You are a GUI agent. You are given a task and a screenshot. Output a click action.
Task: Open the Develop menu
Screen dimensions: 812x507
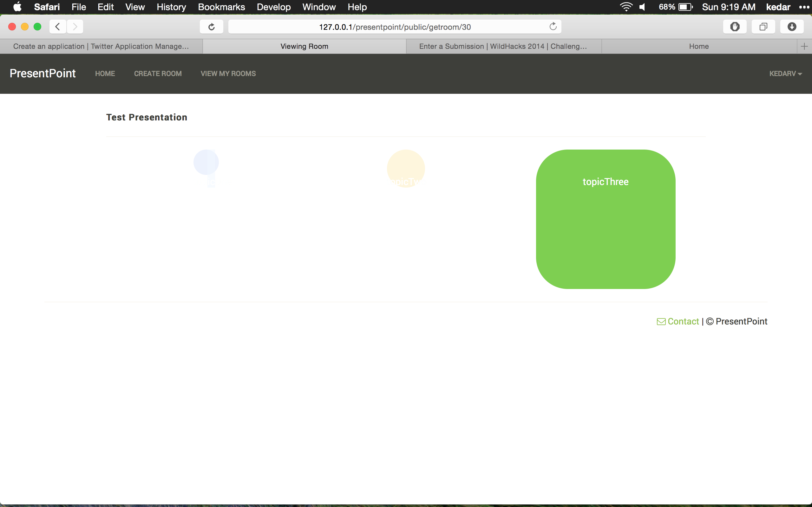click(273, 7)
